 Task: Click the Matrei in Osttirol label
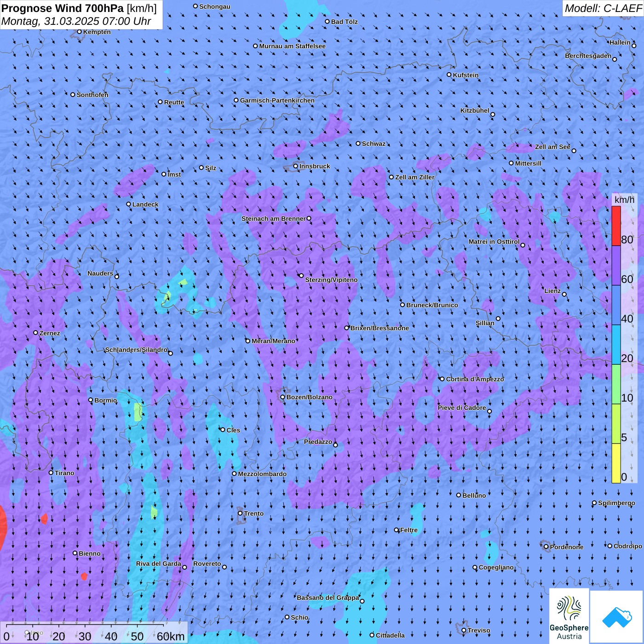(494, 241)
